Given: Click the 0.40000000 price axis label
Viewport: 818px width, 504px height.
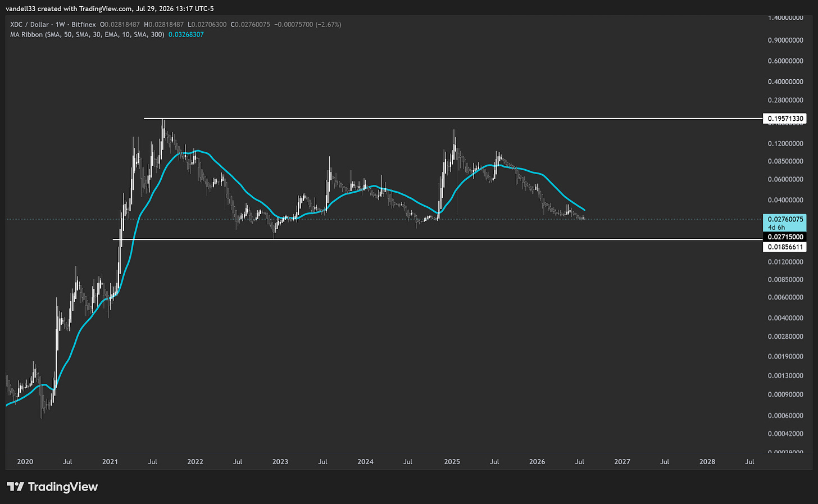Looking at the screenshot, I should 785,82.
